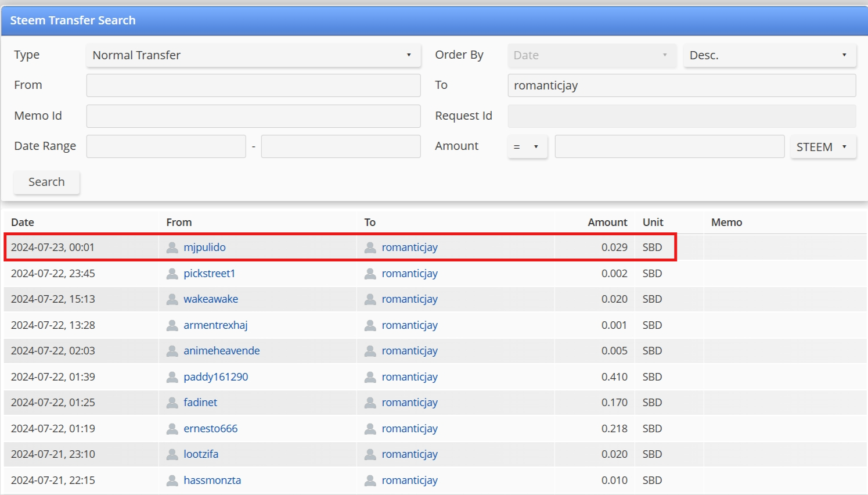Open the armentrexhaj sender profile link
This screenshot has width=868, height=495.
click(x=215, y=325)
